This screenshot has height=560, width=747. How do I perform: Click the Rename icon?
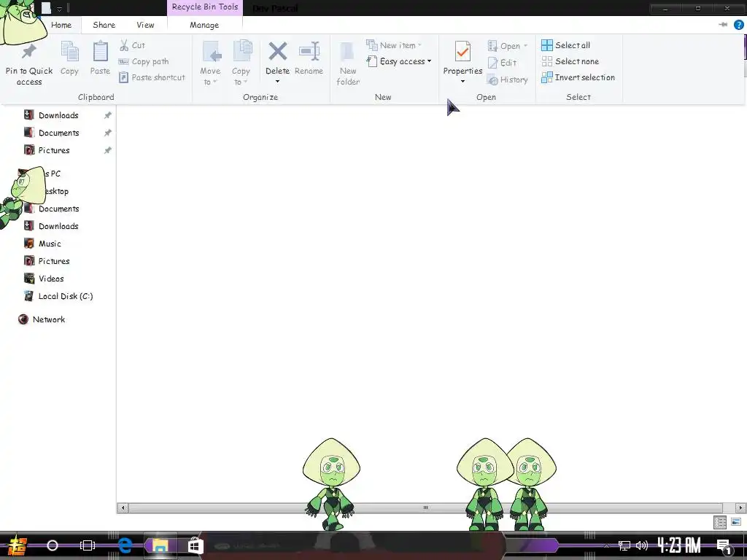click(x=309, y=52)
